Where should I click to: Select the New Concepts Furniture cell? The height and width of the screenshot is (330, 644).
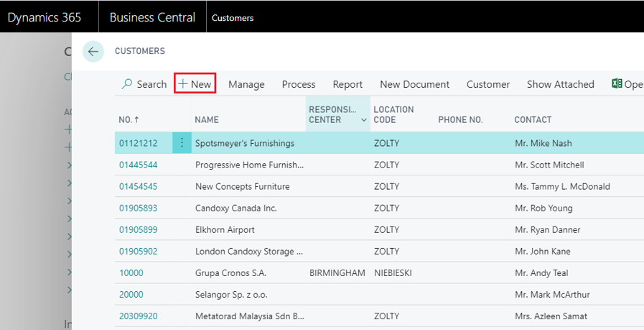pos(243,186)
